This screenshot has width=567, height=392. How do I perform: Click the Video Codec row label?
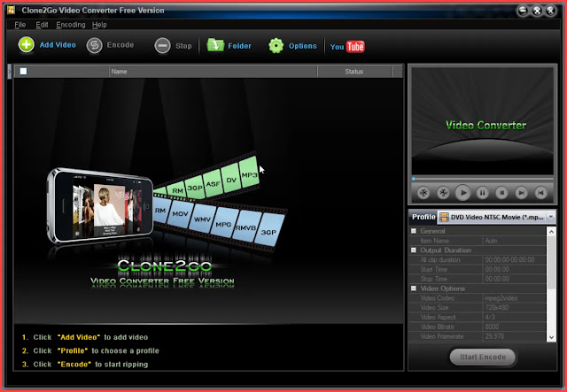point(438,298)
